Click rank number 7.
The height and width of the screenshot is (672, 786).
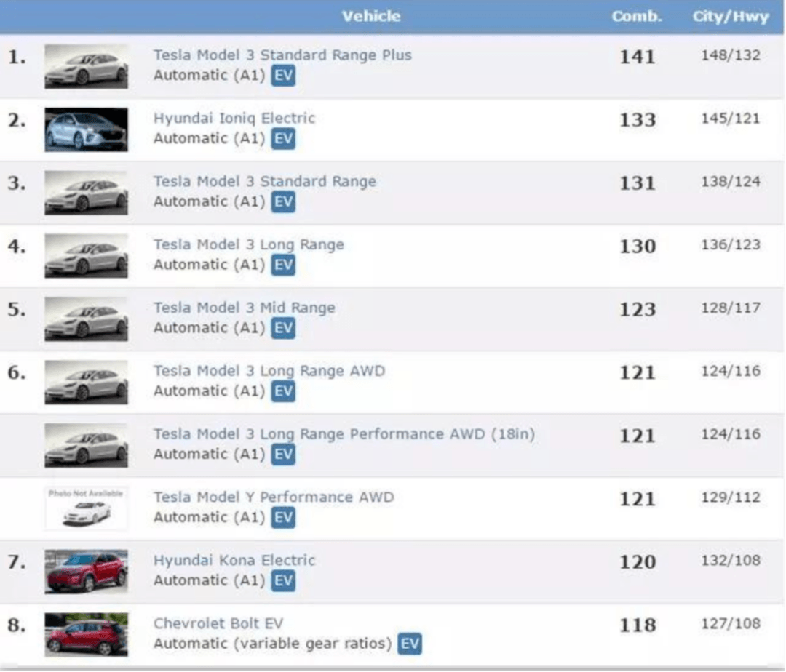click(x=17, y=562)
